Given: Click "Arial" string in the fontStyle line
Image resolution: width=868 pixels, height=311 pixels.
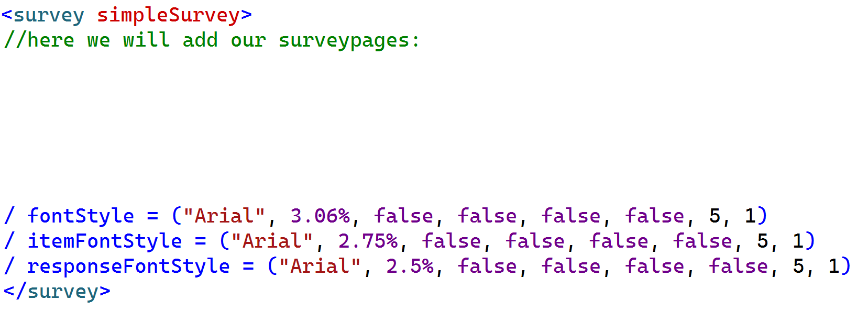Looking at the screenshot, I should 224,216.
